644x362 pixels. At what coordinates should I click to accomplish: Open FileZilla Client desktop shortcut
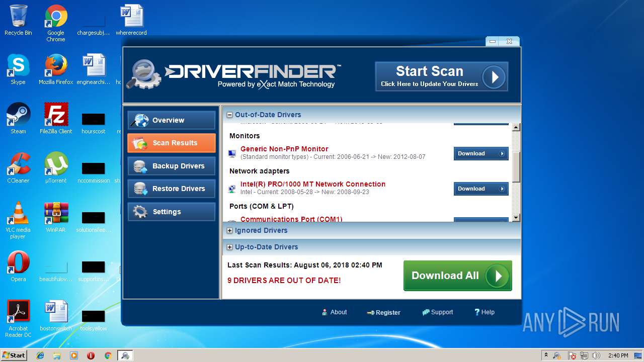(x=56, y=119)
